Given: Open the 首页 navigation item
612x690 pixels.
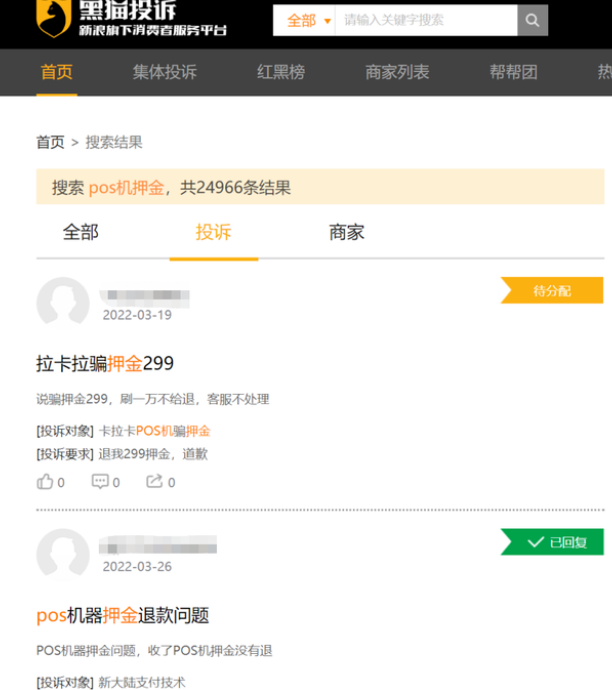Looking at the screenshot, I should (57, 72).
